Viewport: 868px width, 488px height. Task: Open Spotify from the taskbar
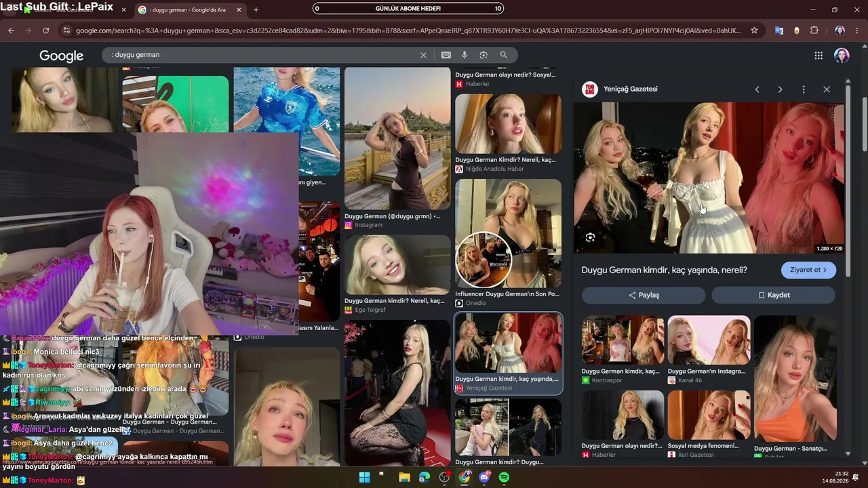click(x=504, y=477)
